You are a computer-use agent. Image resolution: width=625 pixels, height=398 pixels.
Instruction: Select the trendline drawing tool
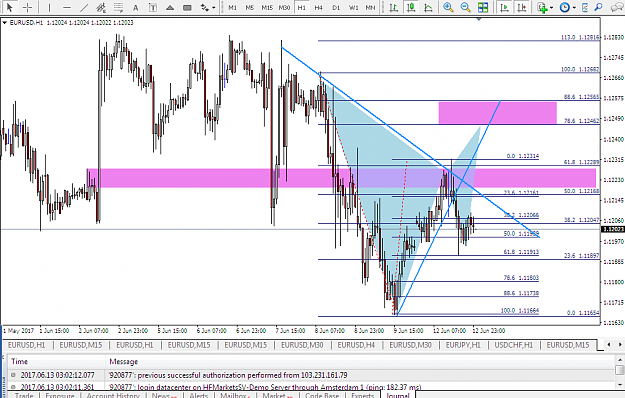tap(84, 7)
